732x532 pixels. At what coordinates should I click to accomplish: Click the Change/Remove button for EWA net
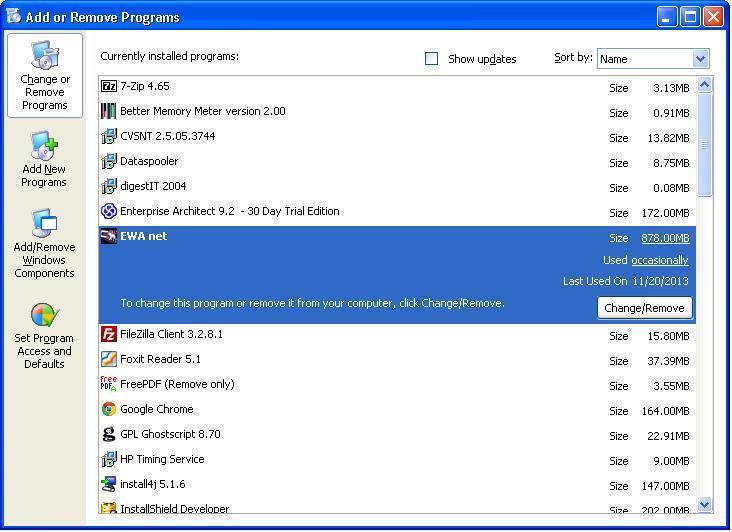click(x=645, y=309)
